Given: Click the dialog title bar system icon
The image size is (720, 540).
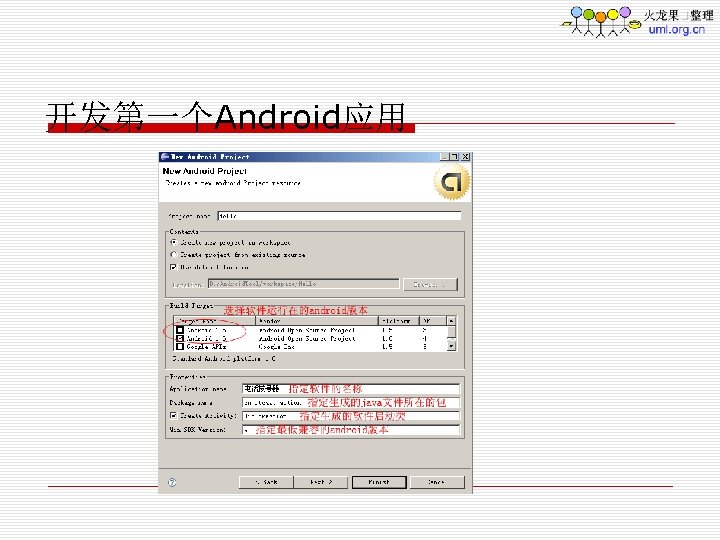Looking at the screenshot, I should [x=164, y=157].
